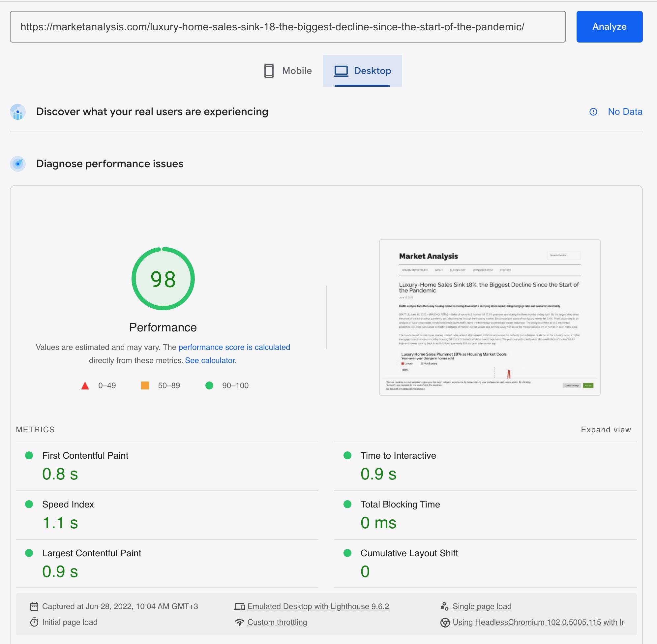The width and height of the screenshot is (657, 644).
Task: Open the See calculator link
Action: pyautogui.click(x=211, y=360)
